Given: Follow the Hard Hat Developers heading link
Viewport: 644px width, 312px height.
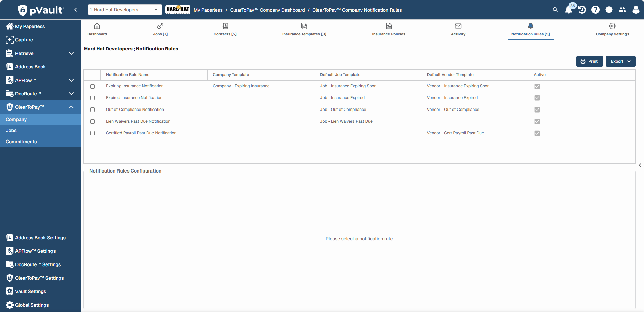Looking at the screenshot, I should 108,49.
